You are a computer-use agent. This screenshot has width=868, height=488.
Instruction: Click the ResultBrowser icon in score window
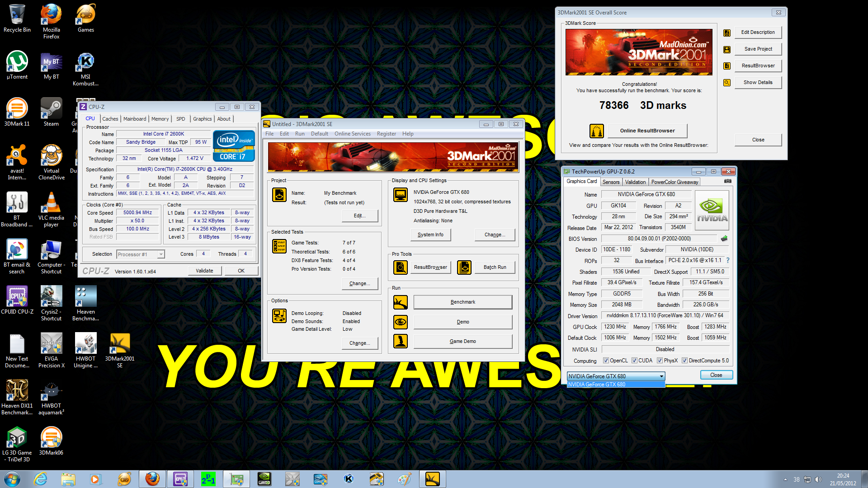click(727, 66)
